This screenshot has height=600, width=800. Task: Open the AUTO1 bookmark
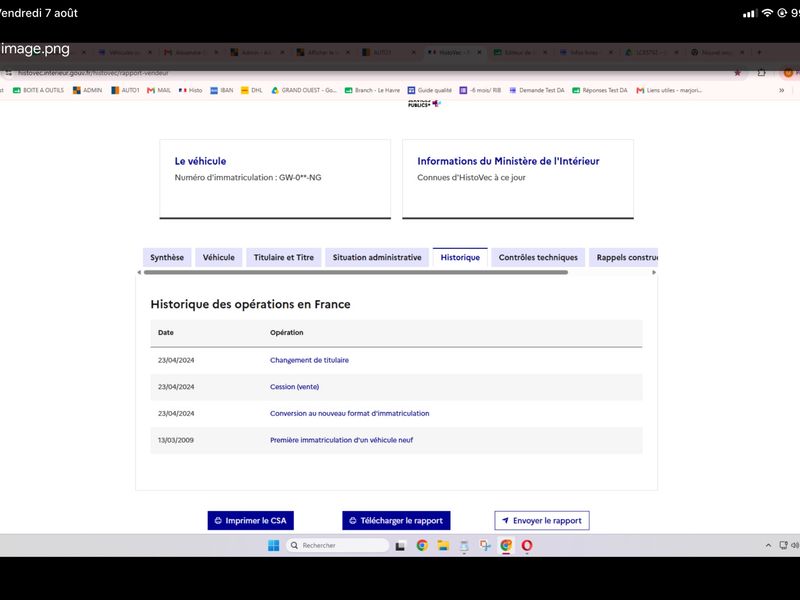125,90
